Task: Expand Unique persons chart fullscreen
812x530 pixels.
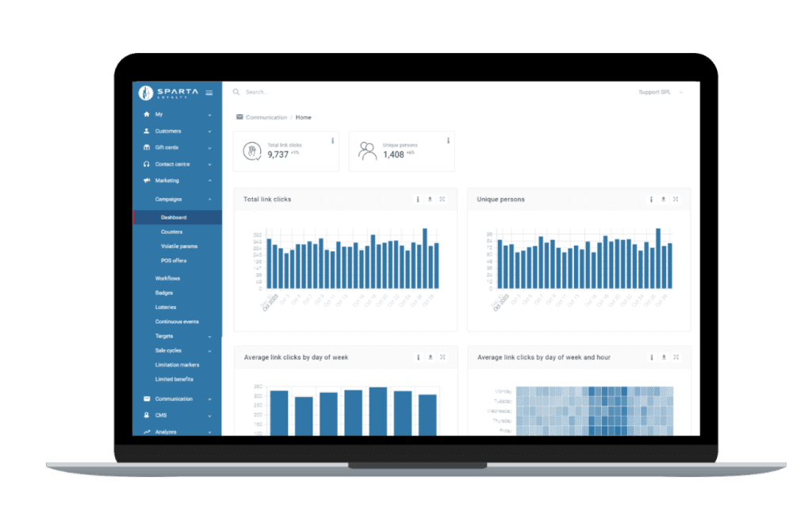Action: [676, 200]
